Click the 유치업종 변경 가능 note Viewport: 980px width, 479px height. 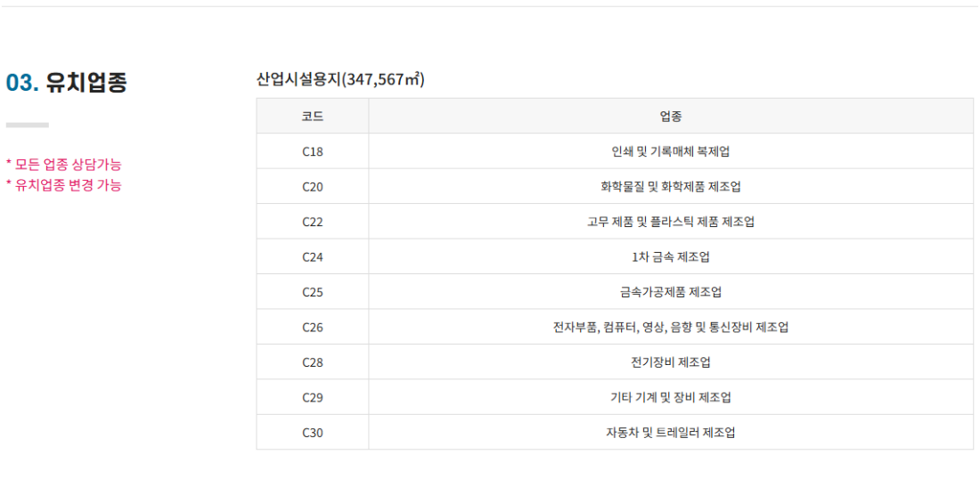pyautogui.click(x=64, y=185)
